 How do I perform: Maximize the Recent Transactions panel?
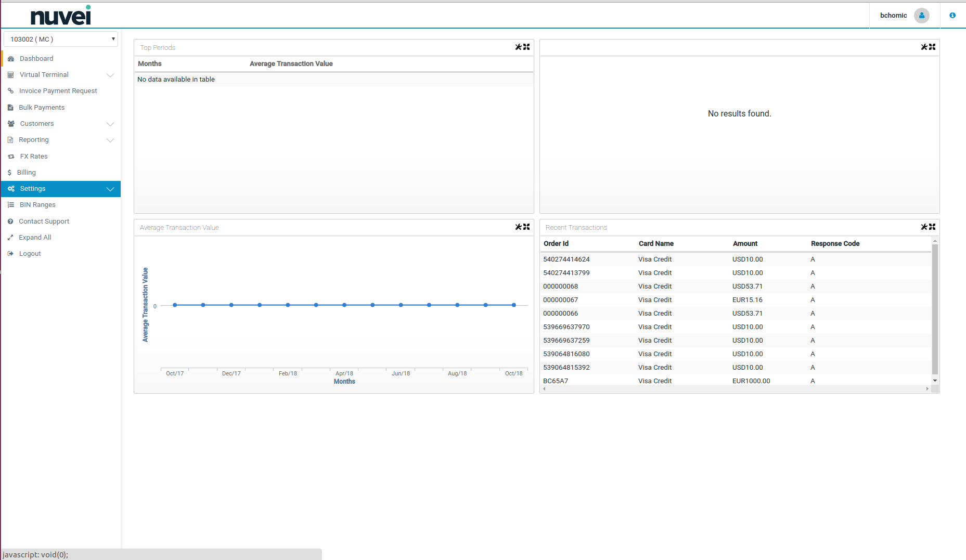pos(932,227)
